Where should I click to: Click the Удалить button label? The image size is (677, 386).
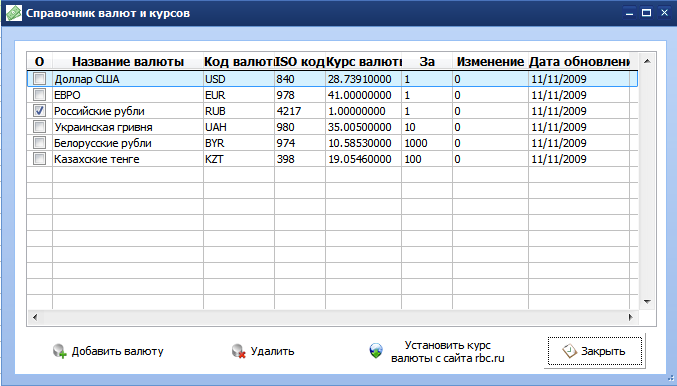pos(272,351)
